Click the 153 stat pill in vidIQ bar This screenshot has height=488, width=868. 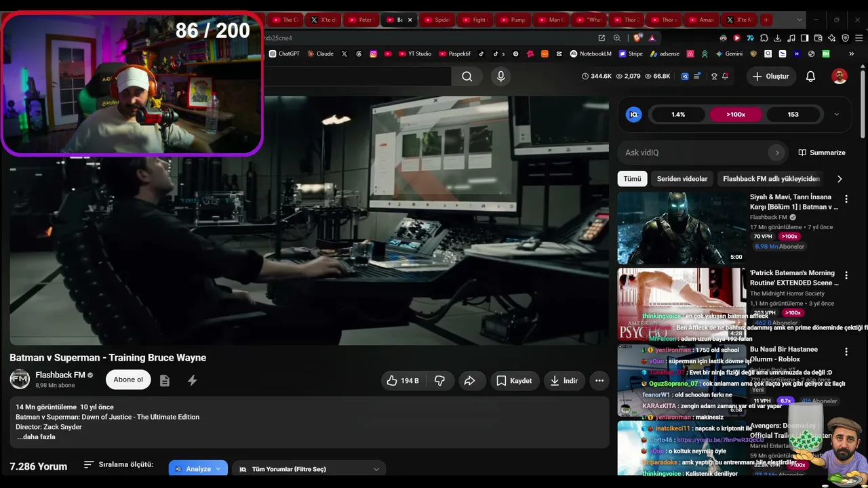(x=793, y=115)
